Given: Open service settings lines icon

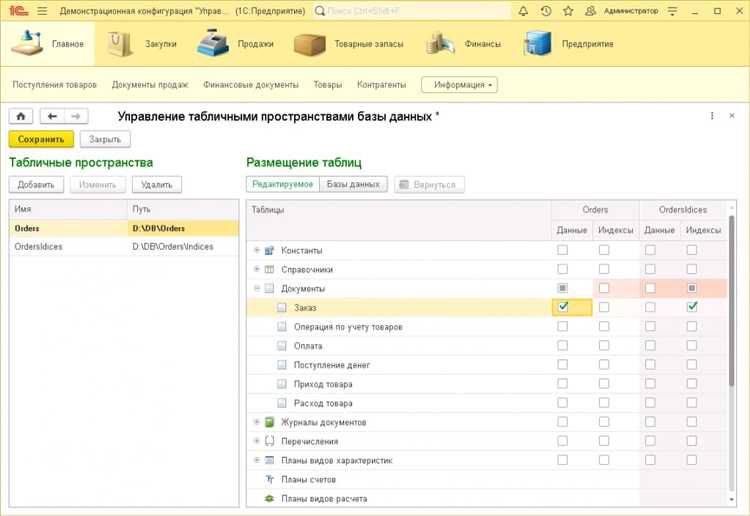Looking at the screenshot, I should (x=673, y=11).
